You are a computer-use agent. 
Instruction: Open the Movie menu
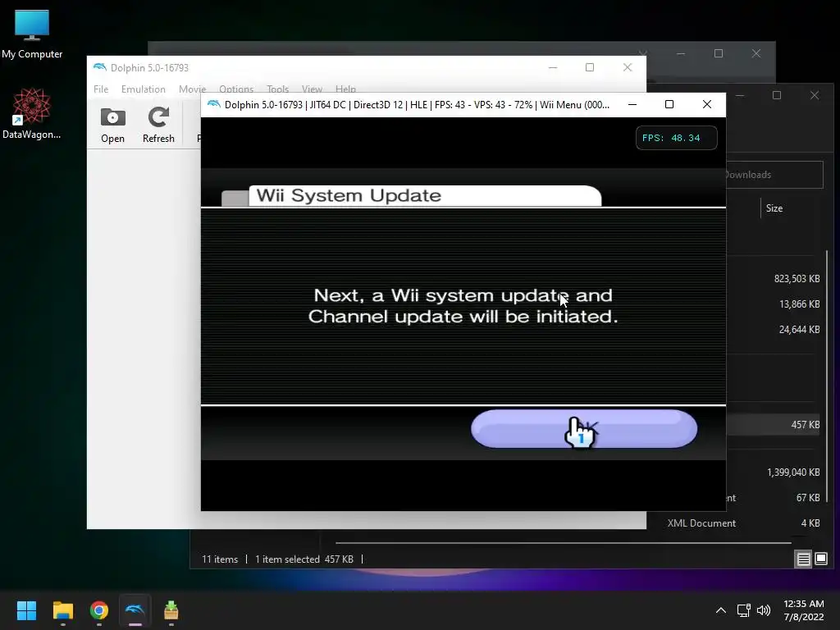tap(192, 89)
